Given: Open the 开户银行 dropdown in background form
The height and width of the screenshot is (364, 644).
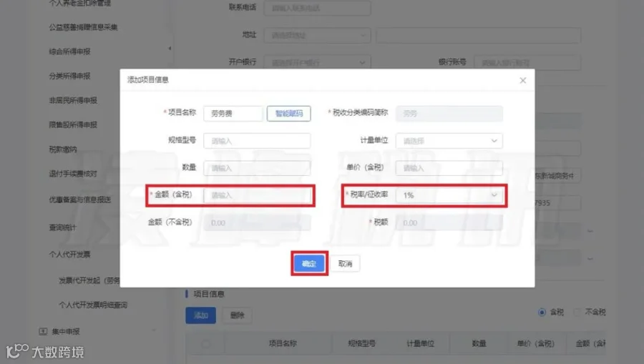Looking at the screenshot, I should (x=318, y=63).
